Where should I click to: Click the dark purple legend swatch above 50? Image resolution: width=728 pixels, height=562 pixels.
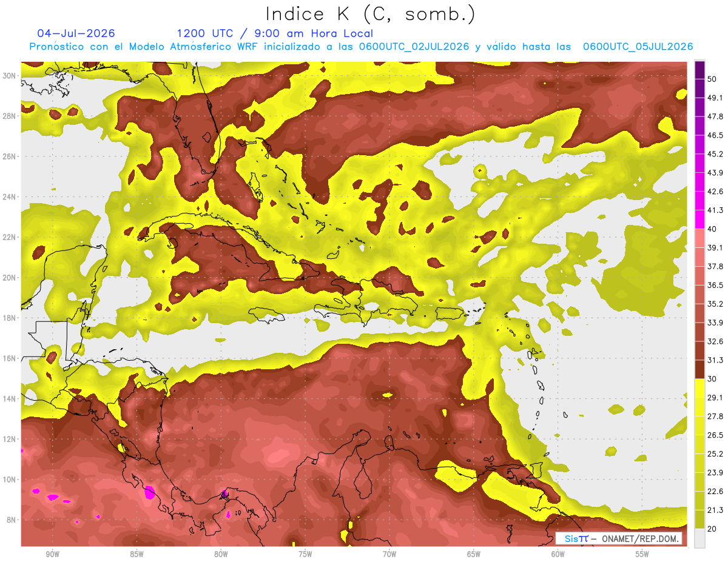(699, 70)
